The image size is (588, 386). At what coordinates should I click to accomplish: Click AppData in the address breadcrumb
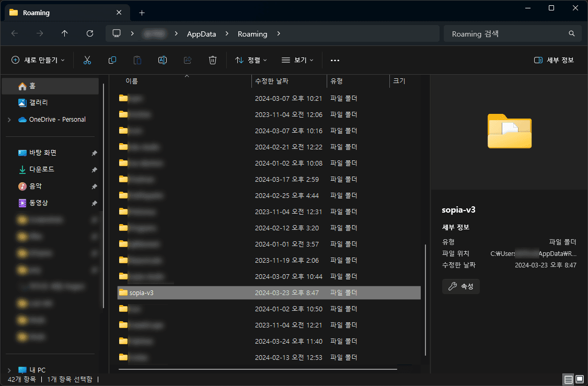point(202,33)
